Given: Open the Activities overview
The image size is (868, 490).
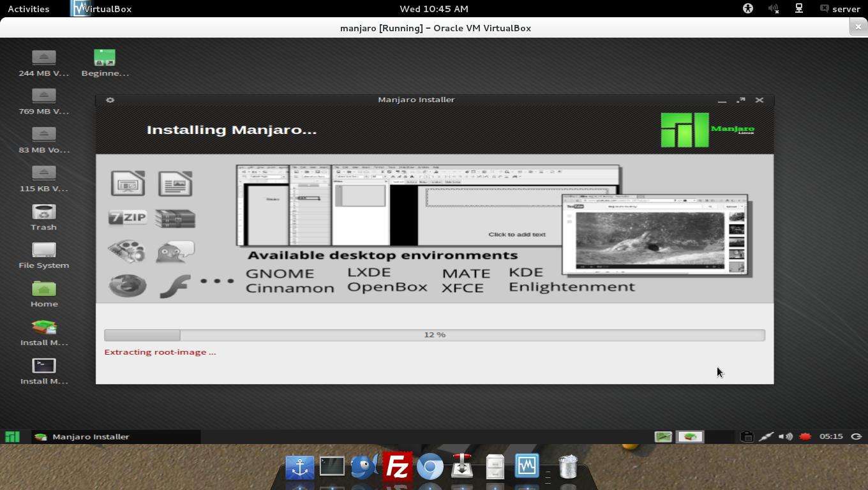Looking at the screenshot, I should [x=29, y=9].
